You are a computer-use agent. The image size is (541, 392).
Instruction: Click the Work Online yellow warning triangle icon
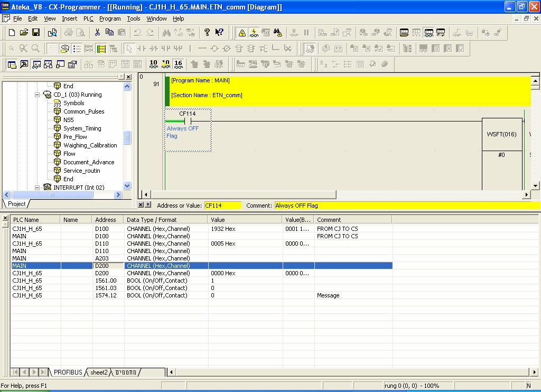pos(242,33)
